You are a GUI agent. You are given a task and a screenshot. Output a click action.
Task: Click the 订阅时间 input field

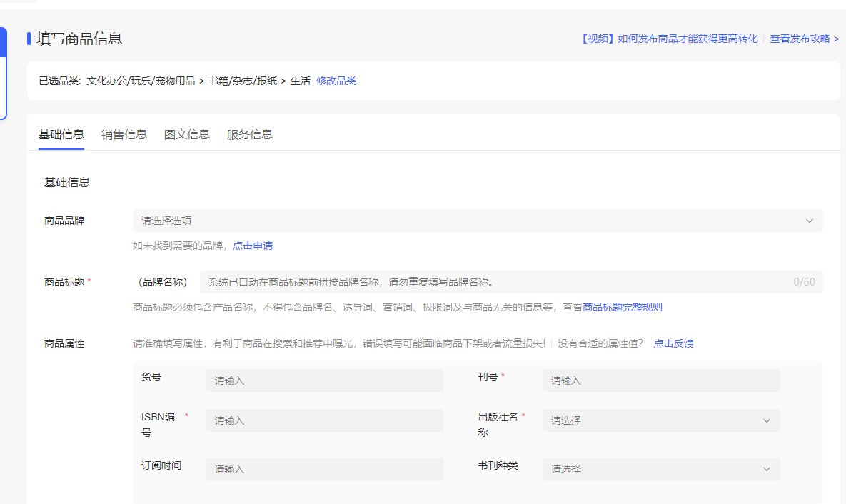pyautogui.click(x=325, y=470)
